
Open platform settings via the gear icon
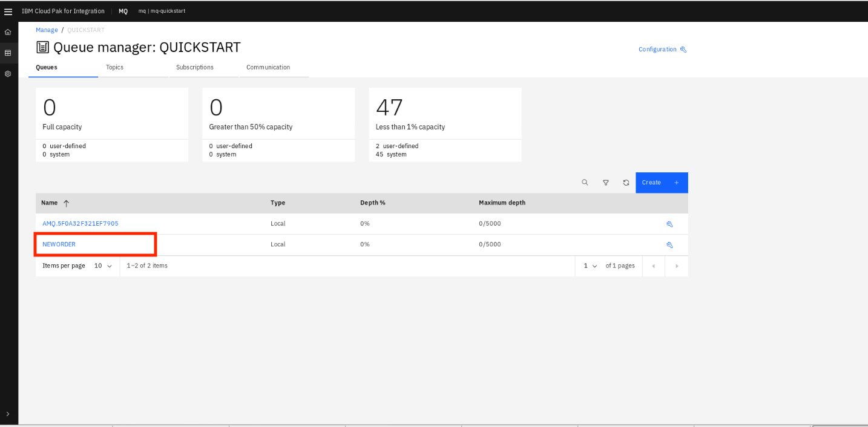click(8, 74)
